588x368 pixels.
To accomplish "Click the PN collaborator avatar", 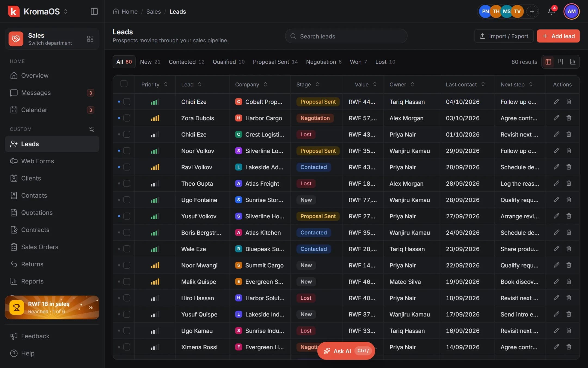I will coord(485,11).
